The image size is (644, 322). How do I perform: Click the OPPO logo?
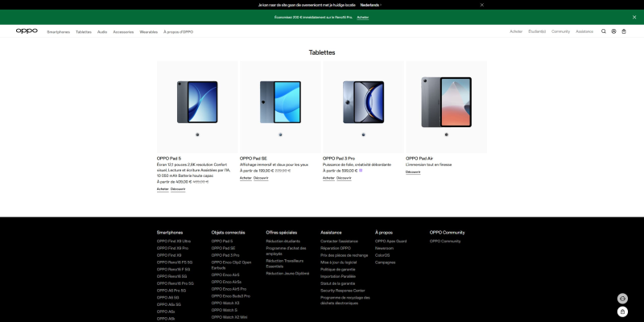27,31
